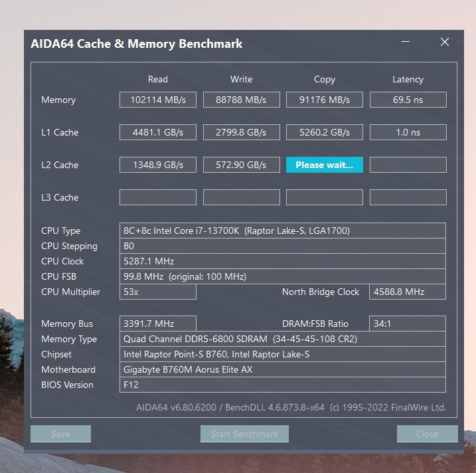Close the window with the X icon
Viewport: 476px width, 473px height.
tap(444, 43)
